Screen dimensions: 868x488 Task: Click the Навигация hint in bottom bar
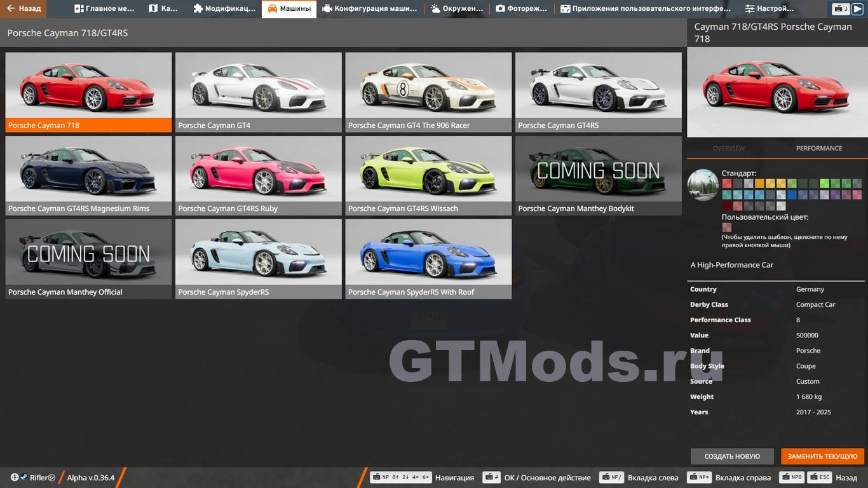454,478
